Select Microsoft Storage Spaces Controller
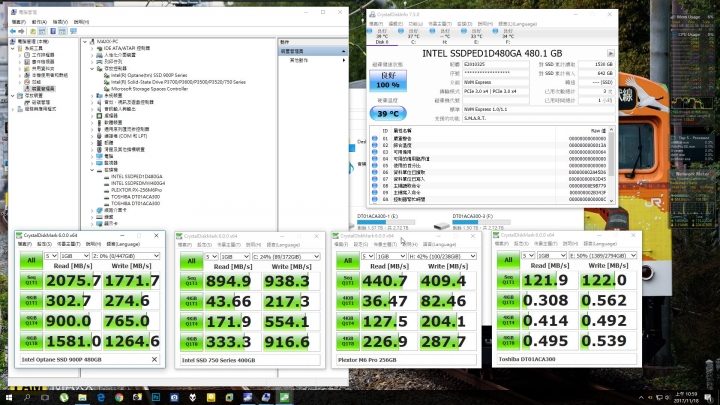 (x=149, y=89)
